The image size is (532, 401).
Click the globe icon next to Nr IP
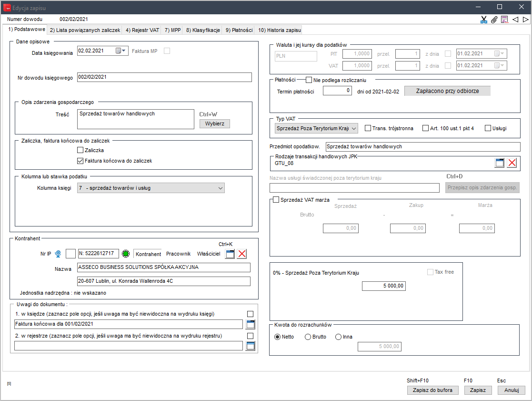point(58,253)
